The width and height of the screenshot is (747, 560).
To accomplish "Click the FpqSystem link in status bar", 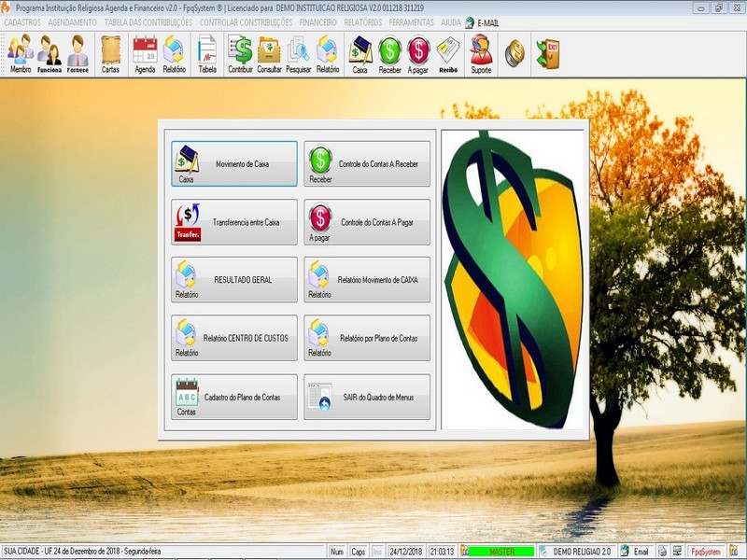I will pos(706,552).
